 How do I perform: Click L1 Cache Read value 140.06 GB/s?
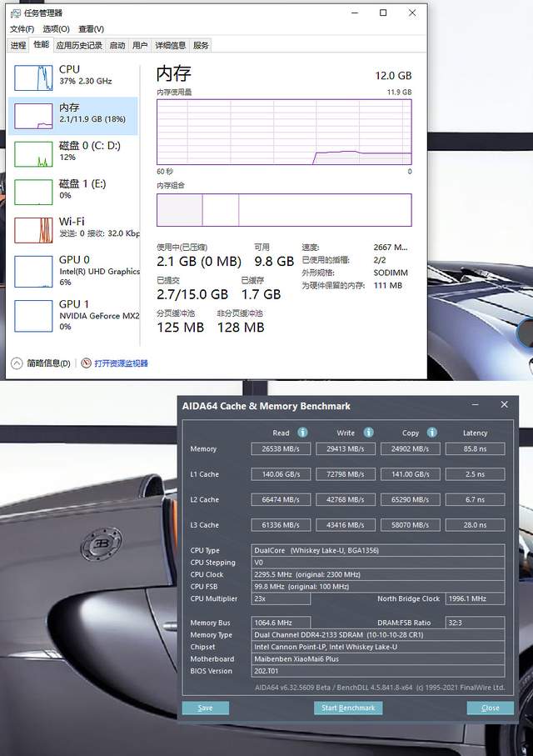coord(281,474)
